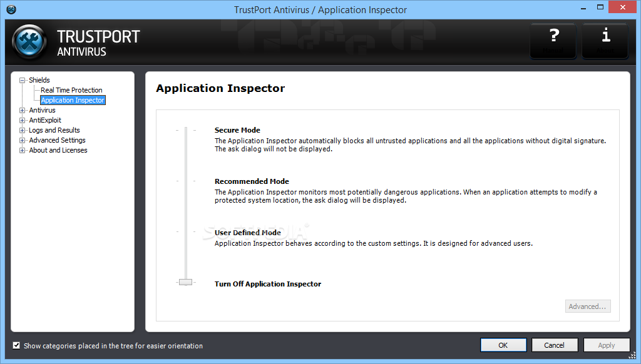
Task: Click the Apply button
Action: coord(606,345)
